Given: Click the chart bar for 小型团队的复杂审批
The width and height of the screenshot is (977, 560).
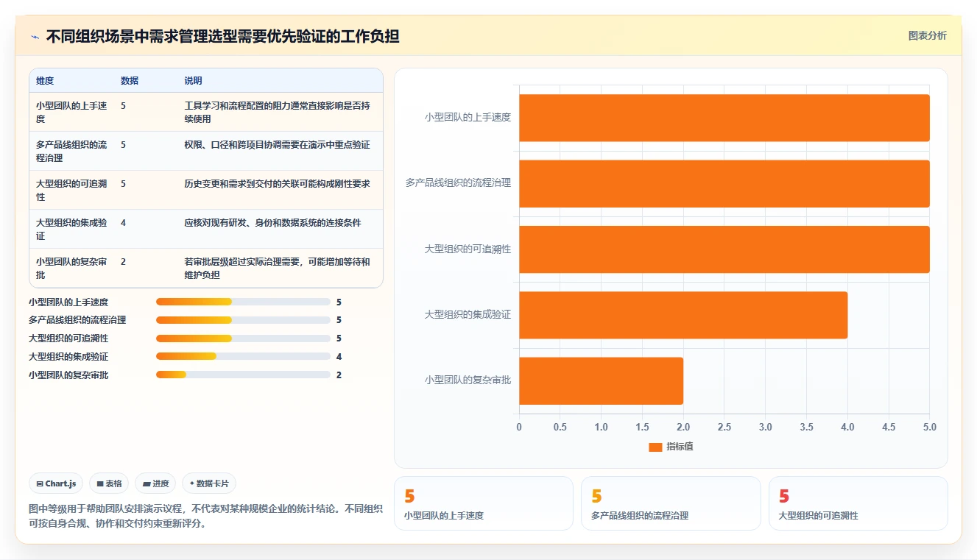Looking at the screenshot, I should coord(601,380).
